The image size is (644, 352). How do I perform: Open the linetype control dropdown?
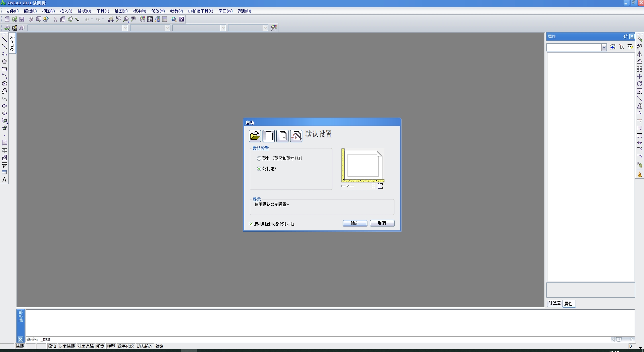pyautogui.click(x=223, y=28)
